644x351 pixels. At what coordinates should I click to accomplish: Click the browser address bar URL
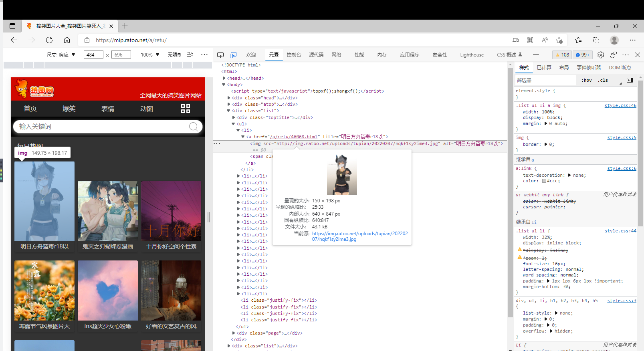coord(131,40)
